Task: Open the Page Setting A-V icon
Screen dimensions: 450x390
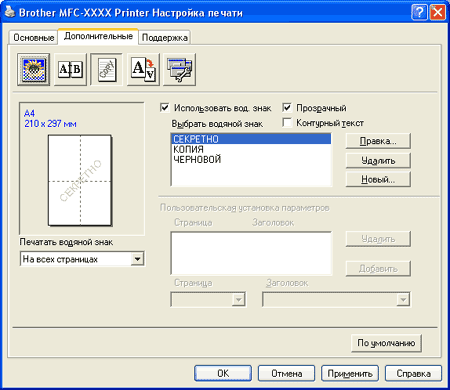Action: click(x=143, y=69)
